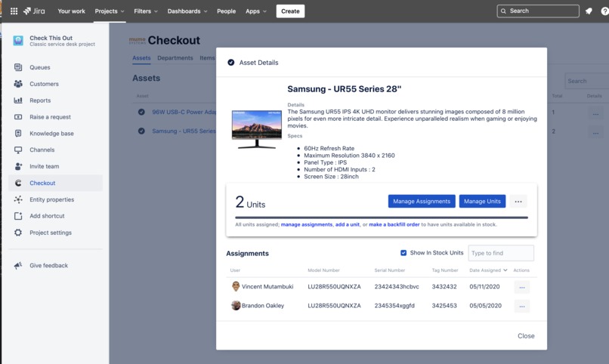Open more actions for Vincent Mutambuki assignment
Image resolution: width=609 pixels, height=364 pixels.
521,287
